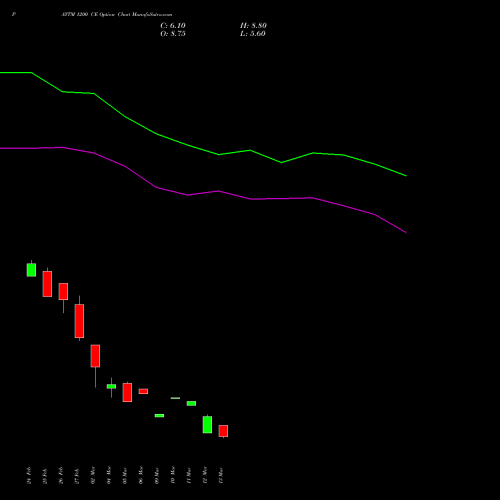Image resolution: width=500 pixels, height=500 pixels.
Task: Select the red candle for 26 Feb
Action: tap(63, 291)
